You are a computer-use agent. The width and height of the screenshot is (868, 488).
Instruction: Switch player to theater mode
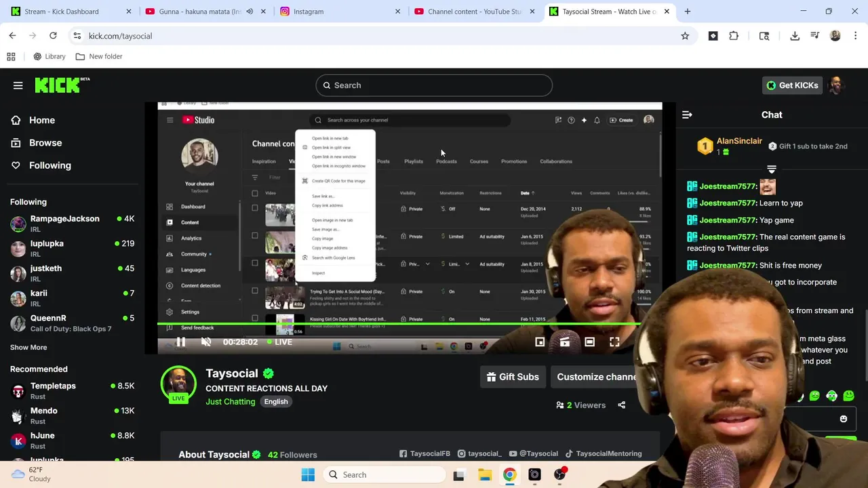pos(590,342)
